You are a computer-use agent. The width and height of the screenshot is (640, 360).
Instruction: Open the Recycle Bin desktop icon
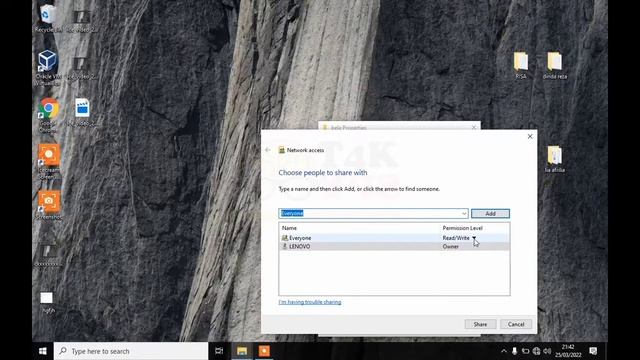[48, 18]
